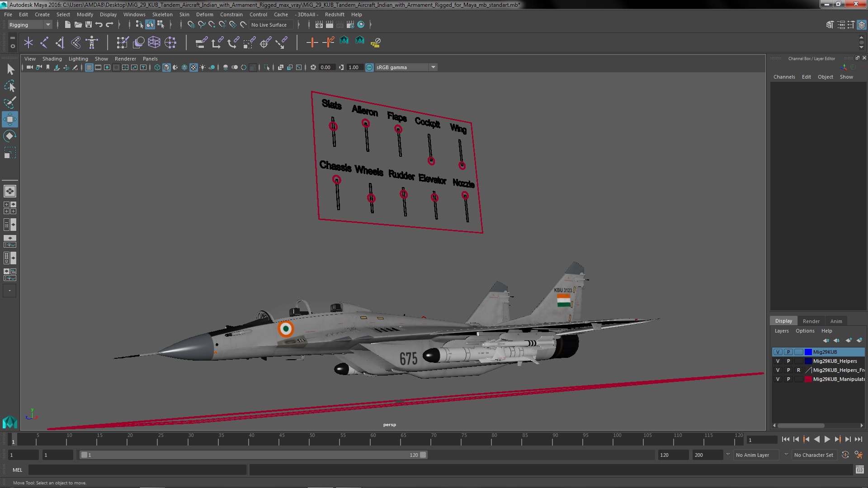The image size is (868, 488).
Task: Click the Single Perspective layout icon
Action: coord(10,191)
